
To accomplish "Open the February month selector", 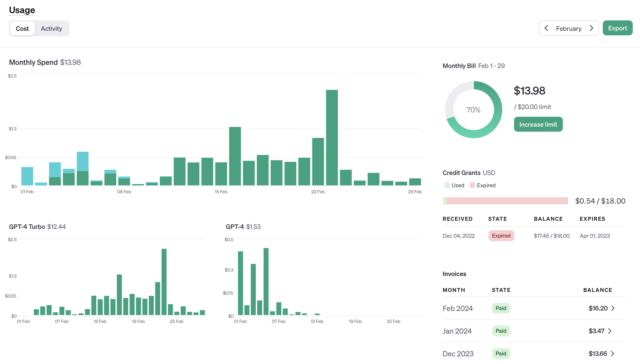I will tap(569, 29).
